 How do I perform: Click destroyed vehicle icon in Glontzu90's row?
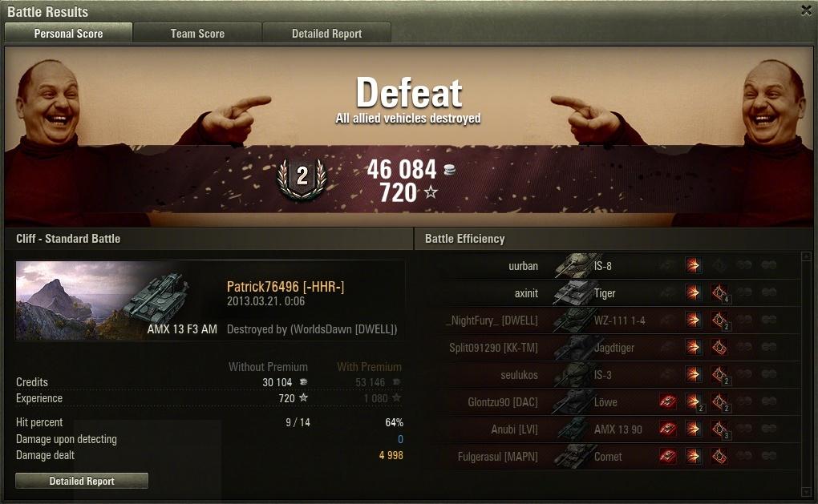[x=668, y=402]
